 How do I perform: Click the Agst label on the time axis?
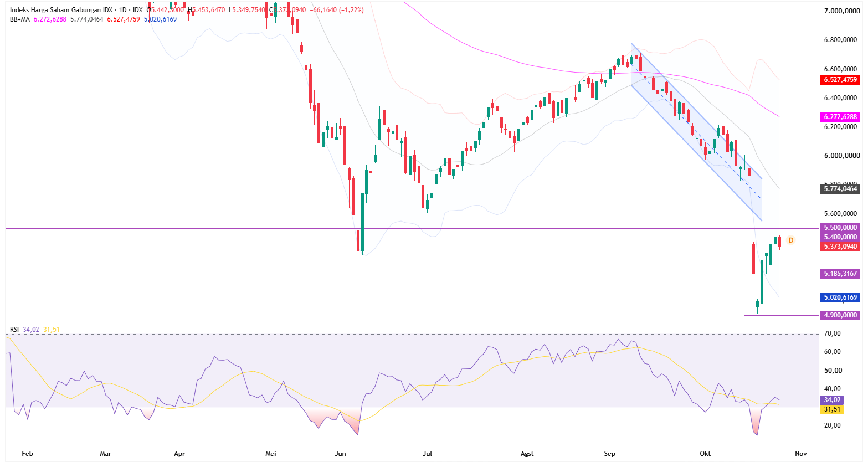click(x=527, y=454)
